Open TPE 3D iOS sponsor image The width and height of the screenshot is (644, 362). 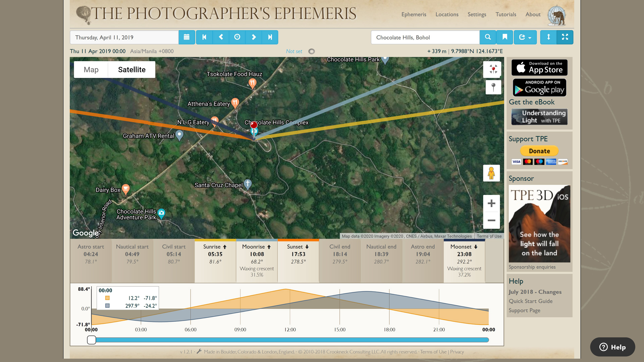coord(539,224)
